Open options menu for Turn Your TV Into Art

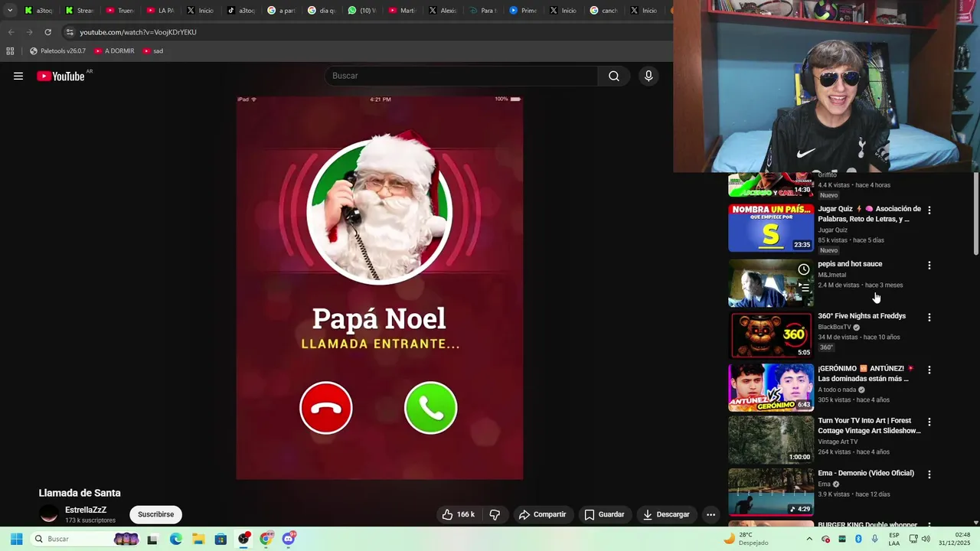pos(929,422)
